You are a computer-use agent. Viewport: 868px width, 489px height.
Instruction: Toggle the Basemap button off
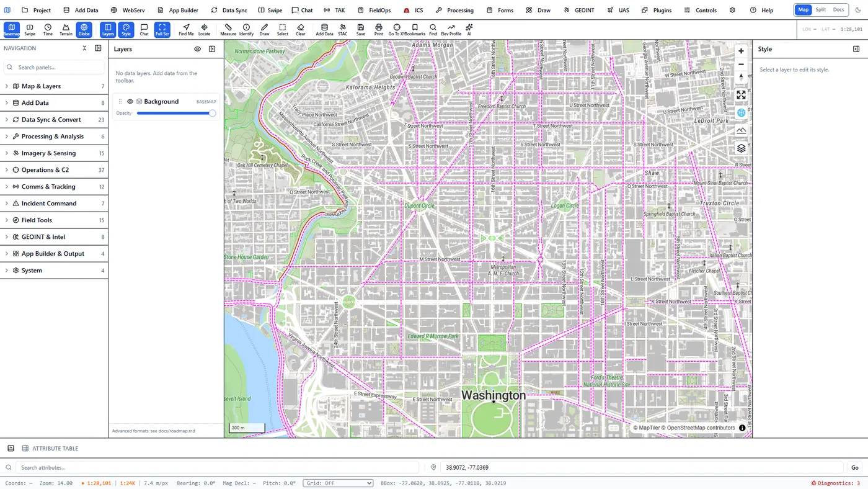(12, 29)
